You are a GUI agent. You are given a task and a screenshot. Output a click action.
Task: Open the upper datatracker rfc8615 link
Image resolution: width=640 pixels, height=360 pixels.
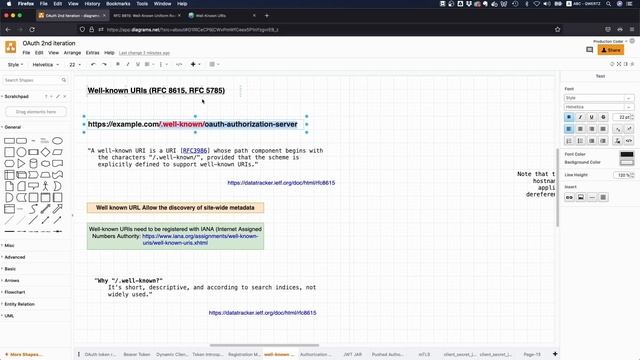[281, 183]
